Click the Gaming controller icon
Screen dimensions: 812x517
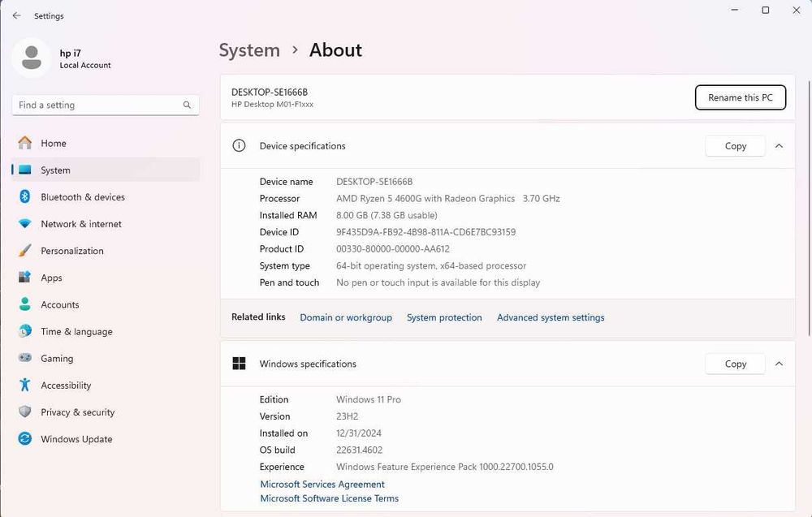coord(25,358)
